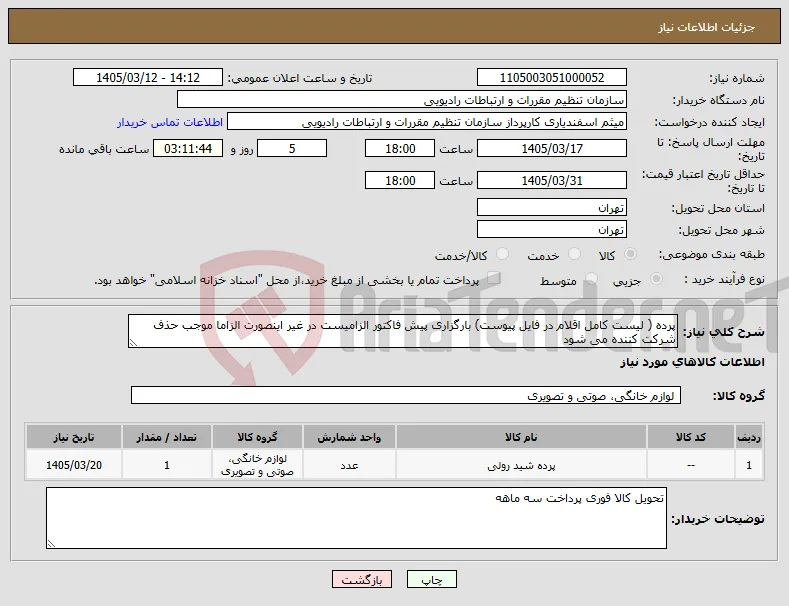This screenshot has width=789, height=606.
Task: Select the کالا radio button
Action: click(630, 254)
